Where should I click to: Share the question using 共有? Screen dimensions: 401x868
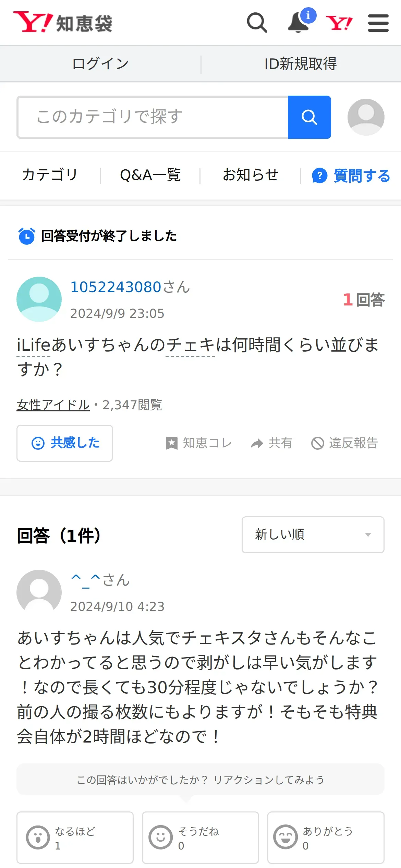271,443
